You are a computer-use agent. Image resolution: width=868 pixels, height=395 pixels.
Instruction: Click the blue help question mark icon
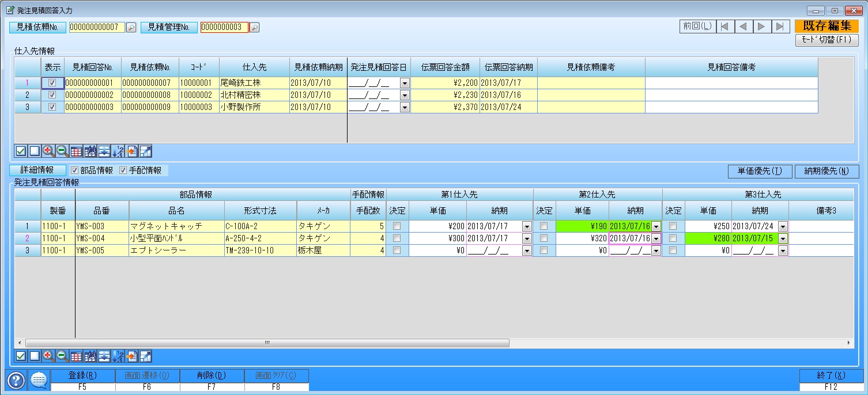(x=16, y=381)
